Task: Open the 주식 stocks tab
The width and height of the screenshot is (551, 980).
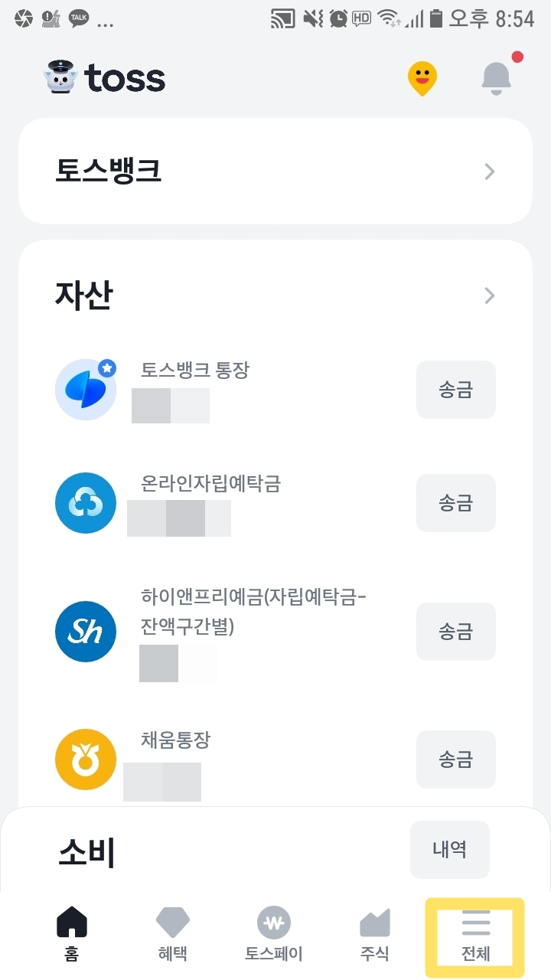Action: point(375,933)
